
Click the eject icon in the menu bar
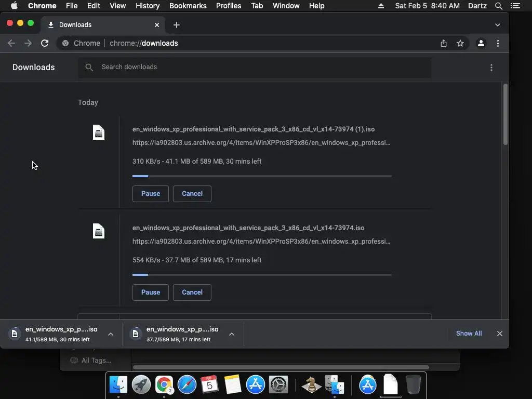tap(381, 6)
